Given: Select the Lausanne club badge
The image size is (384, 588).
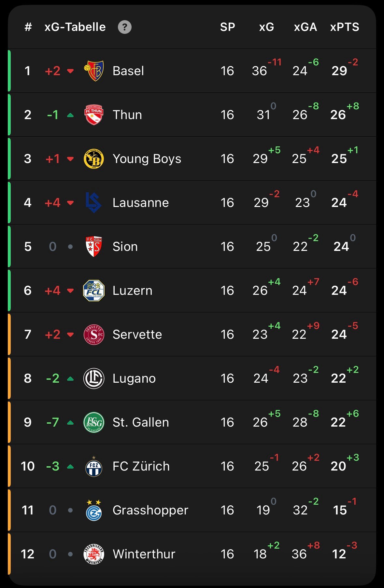Looking at the screenshot, I should click(x=94, y=202).
